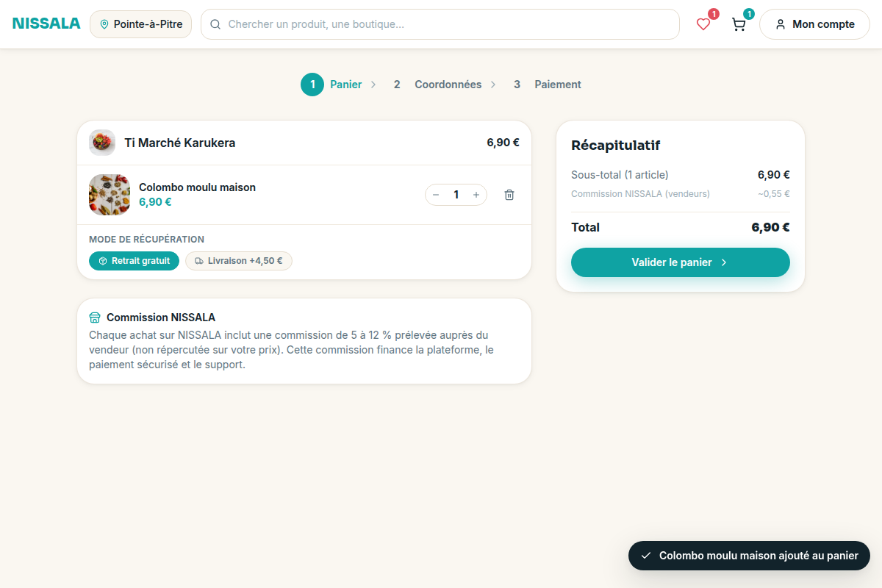Click the user icon in Mon compte
This screenshot has width=882, height=588.
[781, 24]
